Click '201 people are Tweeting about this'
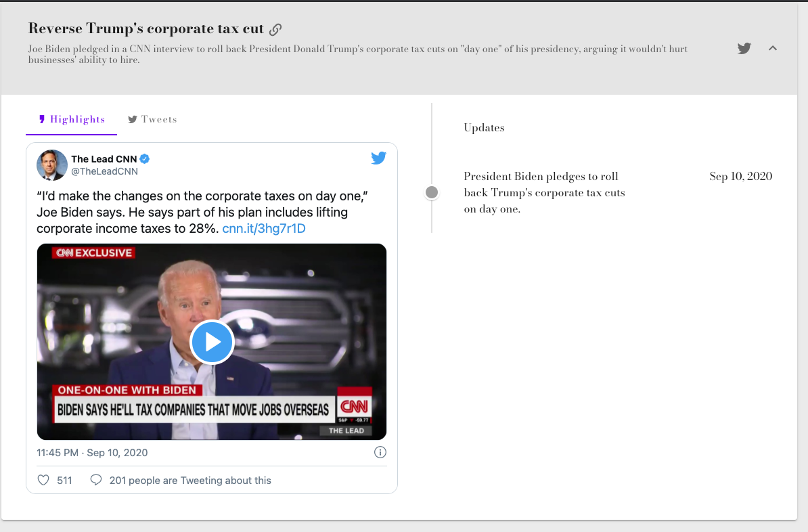Viewport: 808px width, 532px height. pyautogui.click(x=189, y=480)
